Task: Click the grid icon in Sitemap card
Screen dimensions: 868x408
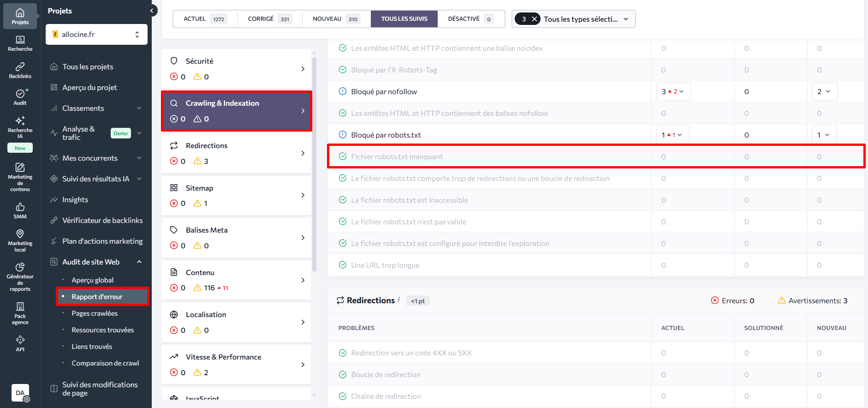Action: tap(174, 188)
